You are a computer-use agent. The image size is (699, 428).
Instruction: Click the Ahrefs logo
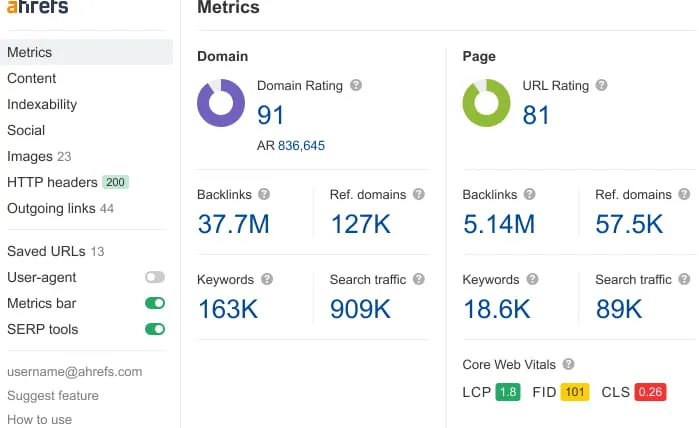38,7
